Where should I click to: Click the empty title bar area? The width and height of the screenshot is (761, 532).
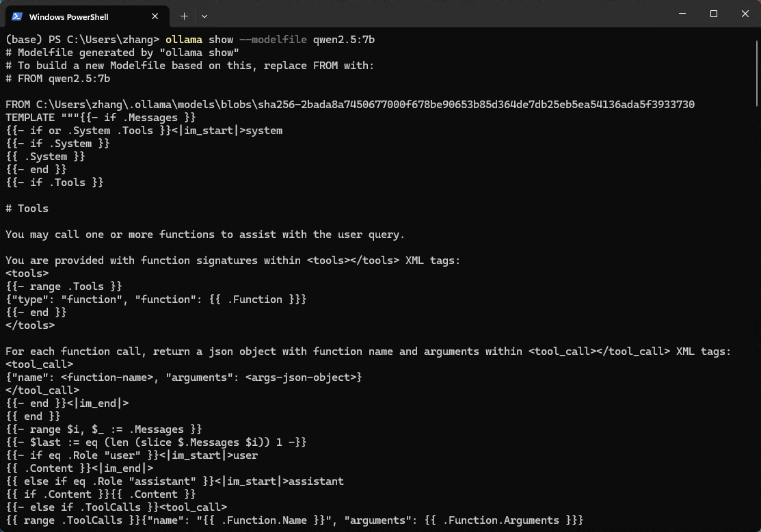437,14
